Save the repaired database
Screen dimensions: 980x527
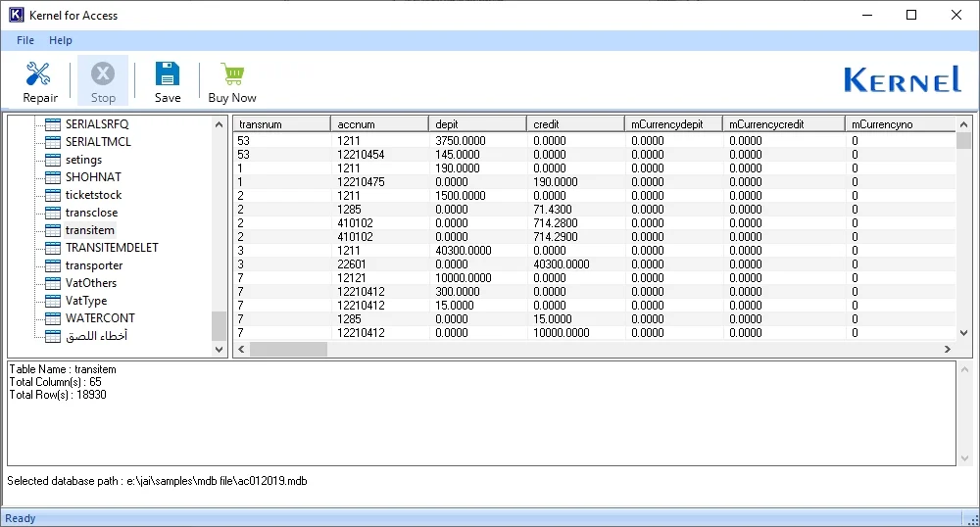[167, 81]
